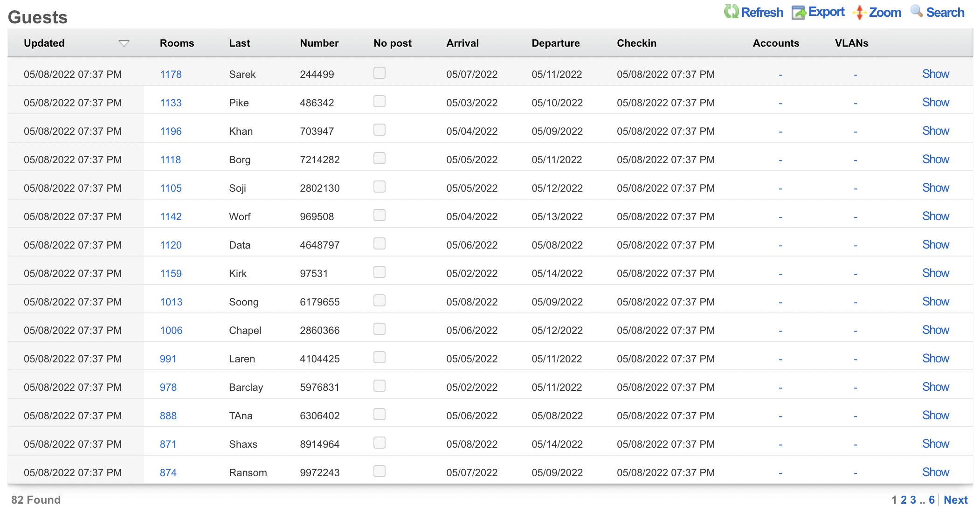Tick the No post checkbox for Kirk
980x513 pixels.
click(x=380, y=272)
